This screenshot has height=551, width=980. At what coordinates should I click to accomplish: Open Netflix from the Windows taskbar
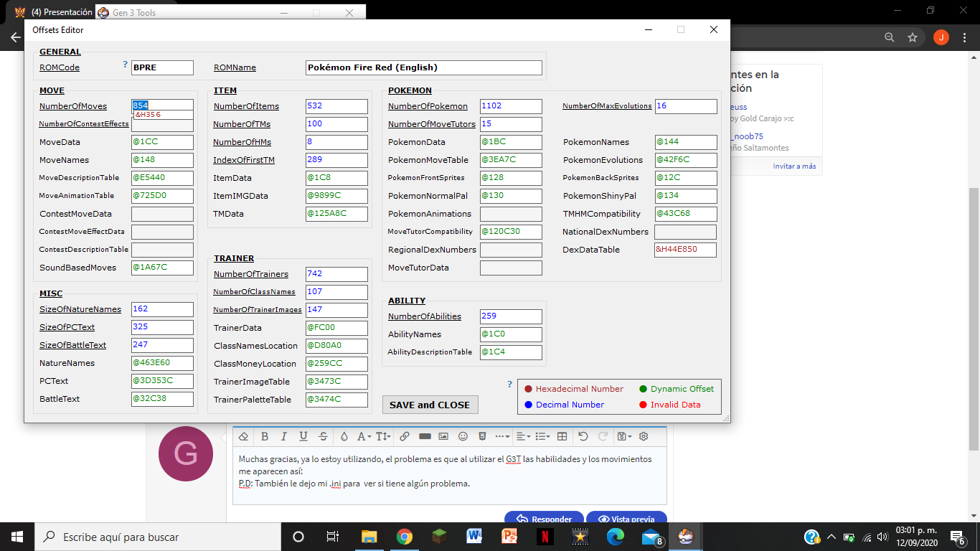tap(545, 537)
